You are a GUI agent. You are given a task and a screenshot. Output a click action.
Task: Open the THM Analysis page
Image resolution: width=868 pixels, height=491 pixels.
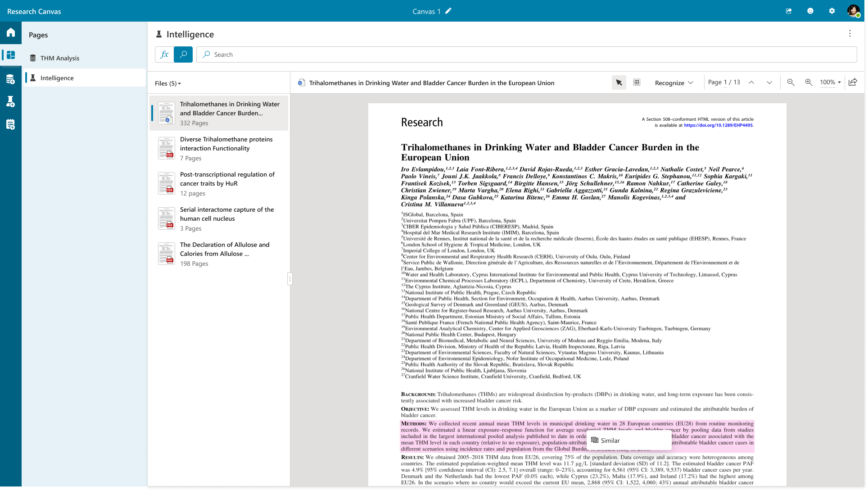click(59, 58)
